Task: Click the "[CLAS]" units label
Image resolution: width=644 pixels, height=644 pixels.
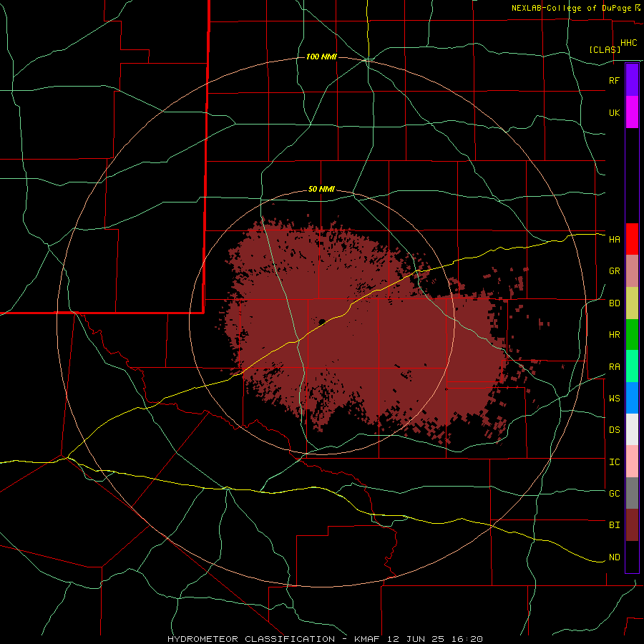Action: coord(605,49)
